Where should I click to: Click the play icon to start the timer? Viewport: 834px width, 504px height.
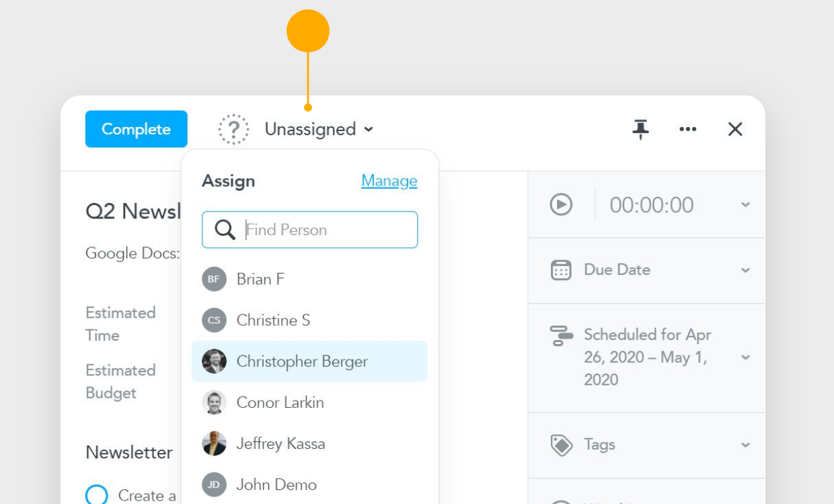click(561, 205)
